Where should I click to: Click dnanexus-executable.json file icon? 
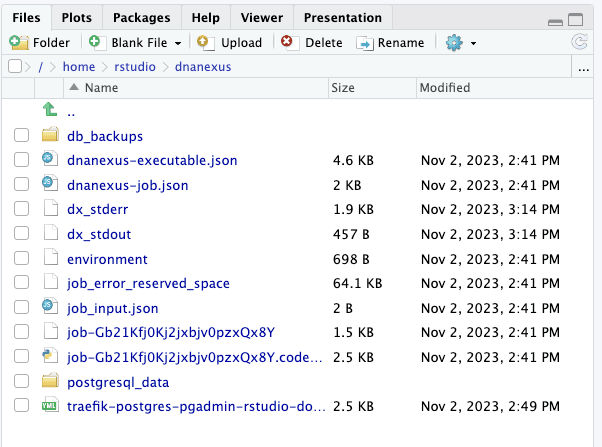pos(50,159)
